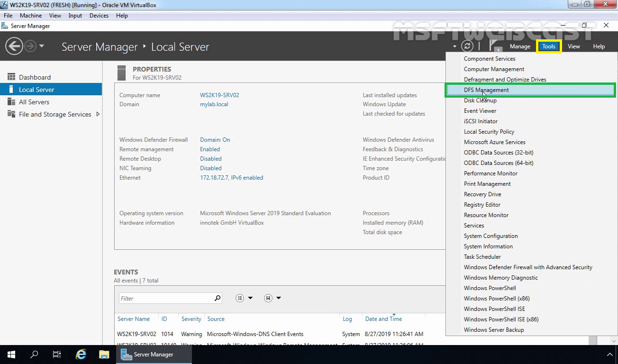Image resolution: width=618 pixels, height=364 pixels.
Task: Expand File and Storage Services arrow
Action: (98, 114)
